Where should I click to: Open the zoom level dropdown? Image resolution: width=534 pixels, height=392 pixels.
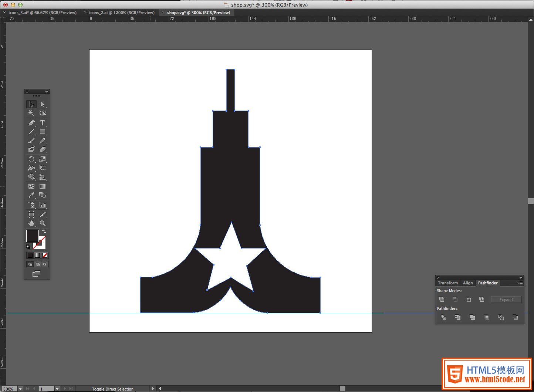coord(20,389)
